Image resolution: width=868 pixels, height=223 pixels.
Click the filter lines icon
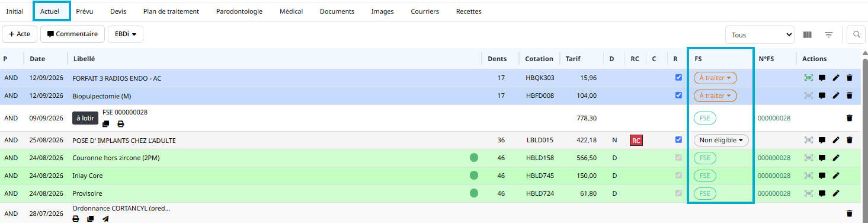[x=829, y=35]
